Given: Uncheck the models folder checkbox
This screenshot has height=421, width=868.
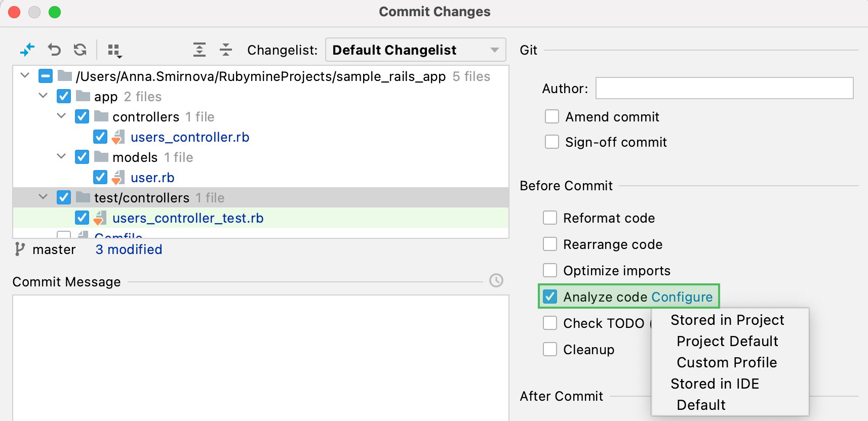Looking at the screenshot, I should pyautogui.click(x=82, y=157).
